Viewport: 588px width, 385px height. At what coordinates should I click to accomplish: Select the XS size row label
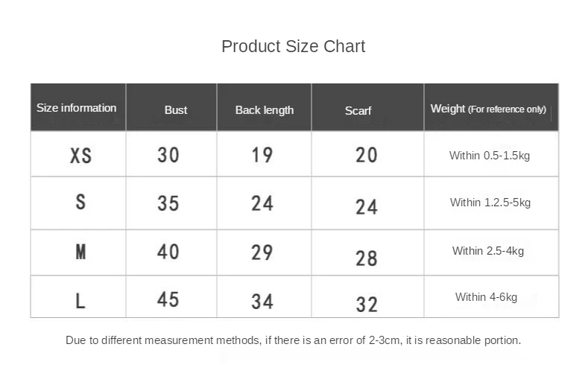click(80, 156)
